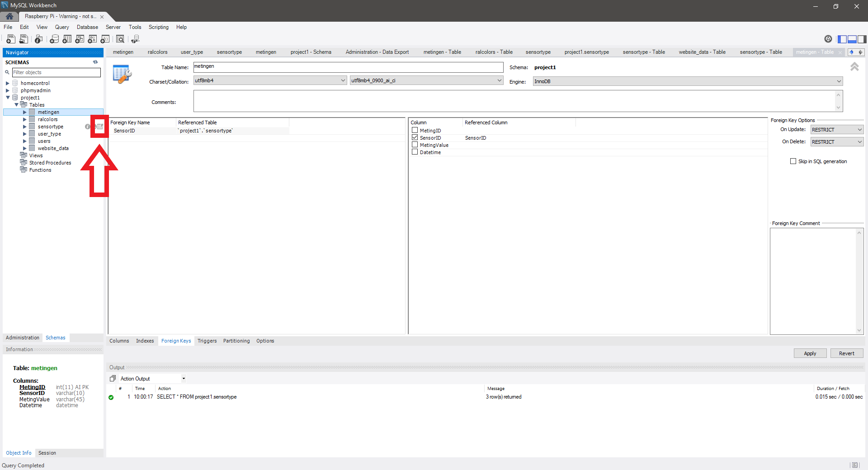The width and height of the screenshot is (868, 470).
Task: Enable Skip in SQL generation
Action: [793, 161]
